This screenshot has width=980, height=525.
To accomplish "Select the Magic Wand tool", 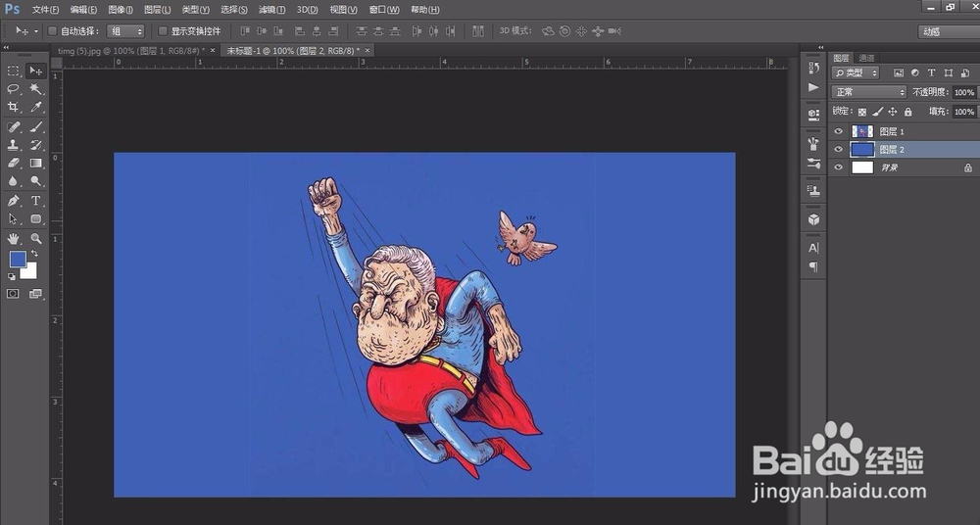I will pos(36,89).
